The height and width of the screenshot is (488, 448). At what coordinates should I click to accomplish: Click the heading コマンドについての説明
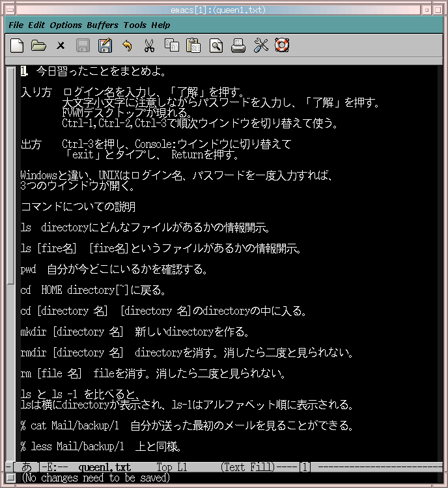tap(78, 207)
